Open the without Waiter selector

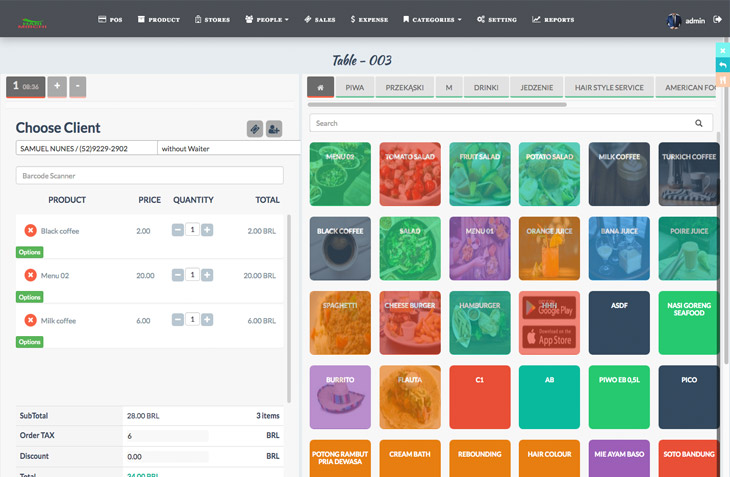coord(229,148)
